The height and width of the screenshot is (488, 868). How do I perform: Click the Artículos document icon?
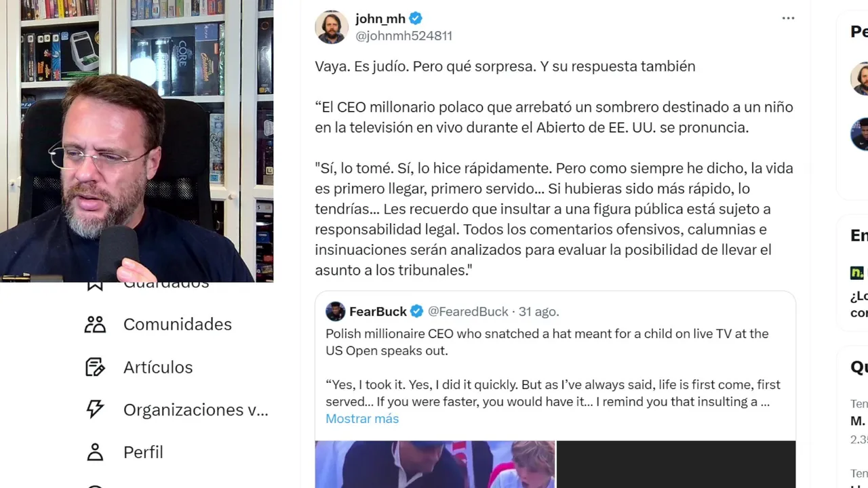pos(95,367)
